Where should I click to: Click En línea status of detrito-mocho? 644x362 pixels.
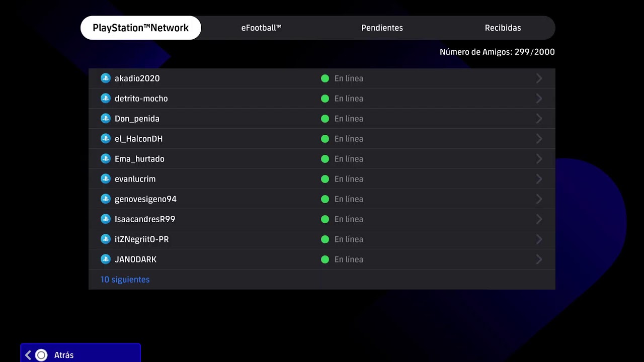[349, 99]
